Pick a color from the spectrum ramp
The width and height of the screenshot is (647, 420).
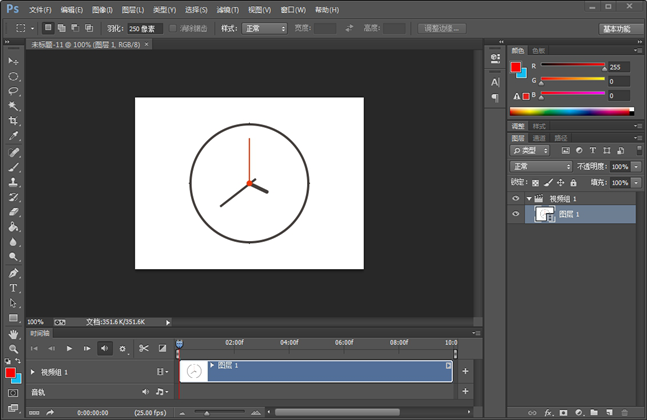click(571, 111)
